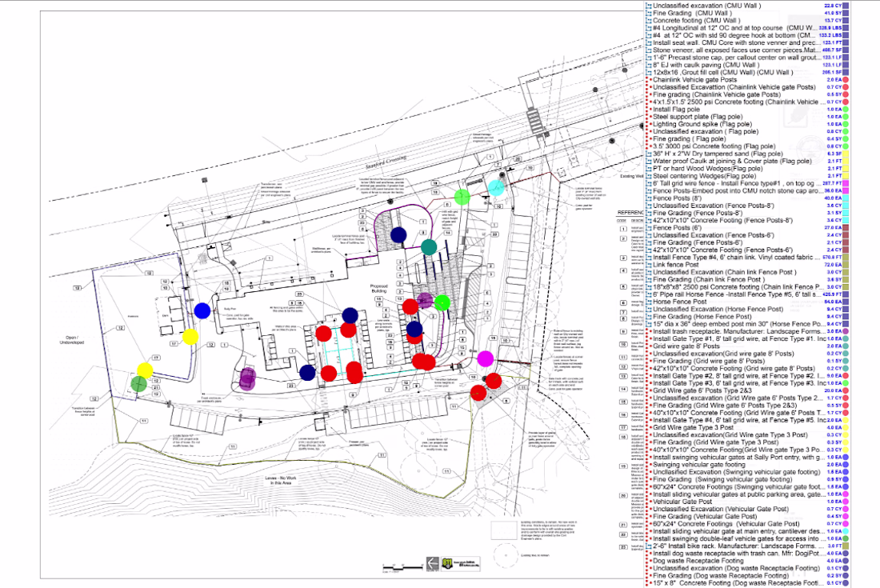Click the takeoff icon for the Stone veneer row
The width and height of the screenshot is (880, 588).
pyautogui.click(x=650, y=50)
